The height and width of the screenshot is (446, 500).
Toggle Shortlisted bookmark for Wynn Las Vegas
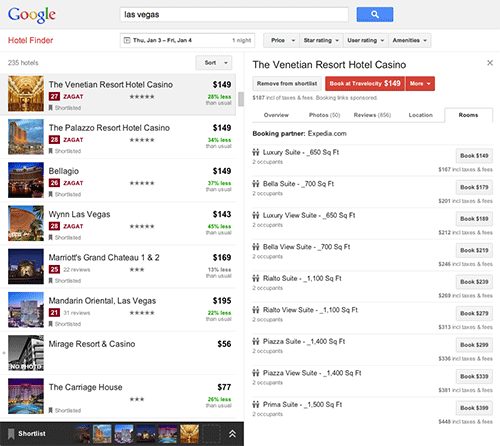51,237
